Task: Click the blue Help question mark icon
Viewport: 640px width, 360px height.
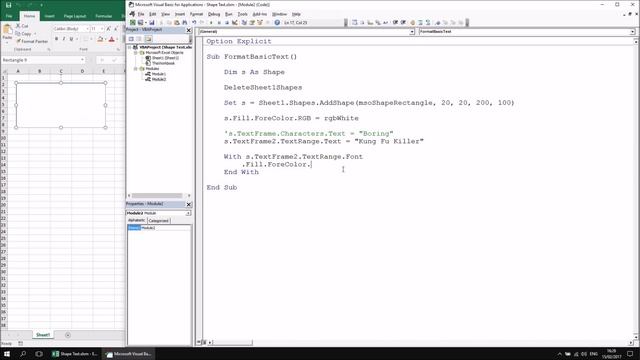Action: 277,22
